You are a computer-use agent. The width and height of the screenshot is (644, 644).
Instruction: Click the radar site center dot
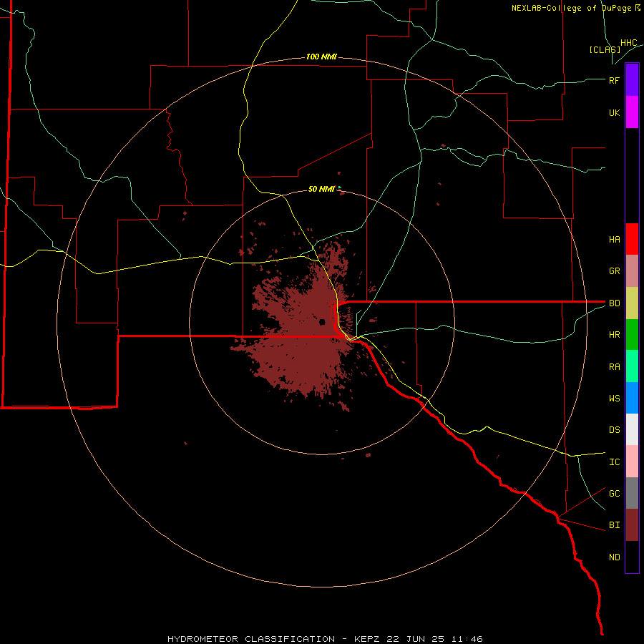[322, 322]
